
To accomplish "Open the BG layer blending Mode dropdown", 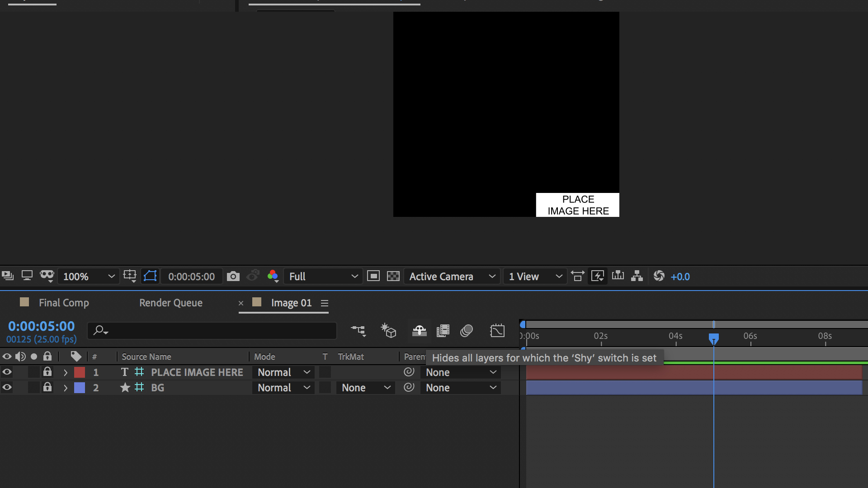I will click(x=283, y=388).
